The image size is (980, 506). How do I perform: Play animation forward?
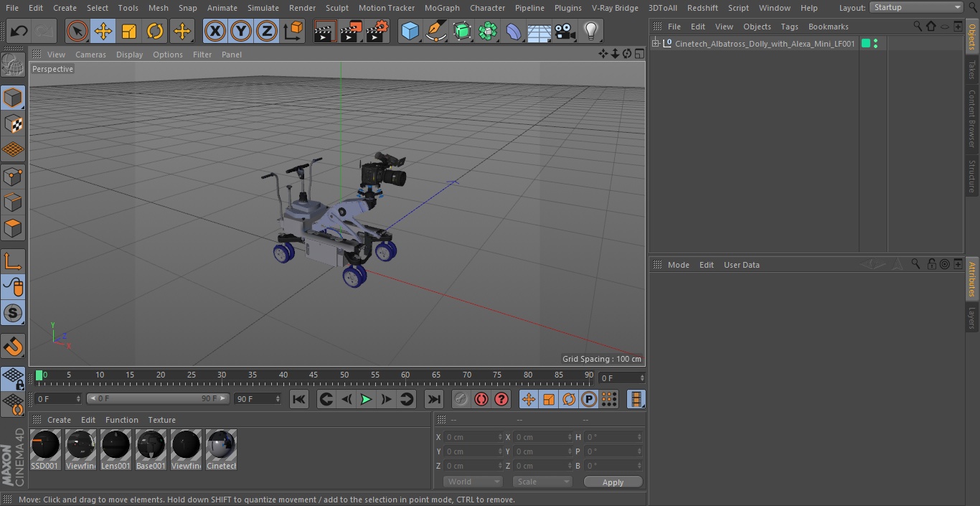pos(366,400)
